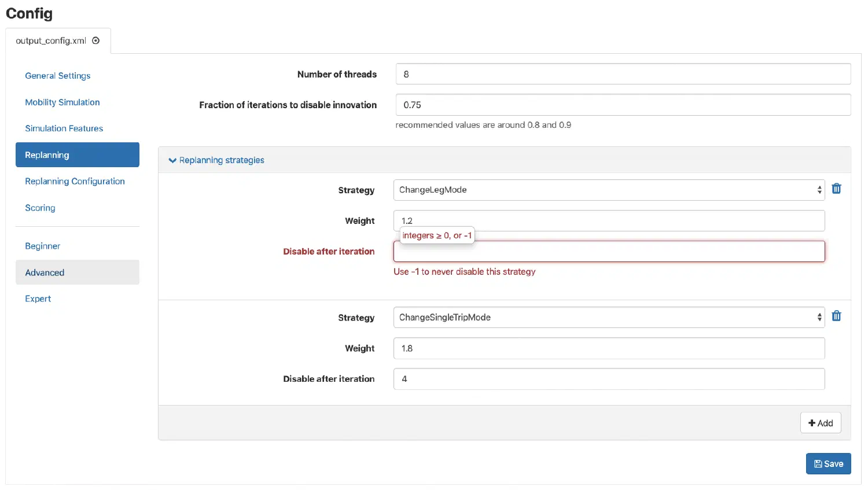
Task: Click the floppy disk icon on the Save button
Action: point(818,463)
